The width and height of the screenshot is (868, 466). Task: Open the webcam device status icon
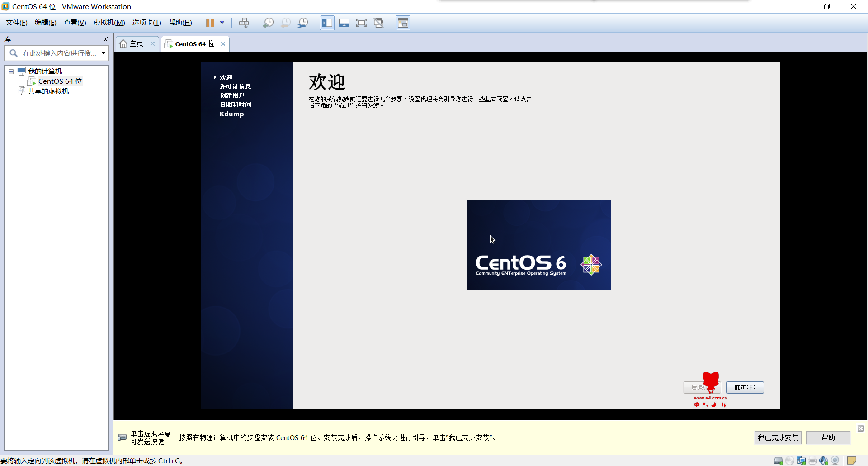pos(835,461)
